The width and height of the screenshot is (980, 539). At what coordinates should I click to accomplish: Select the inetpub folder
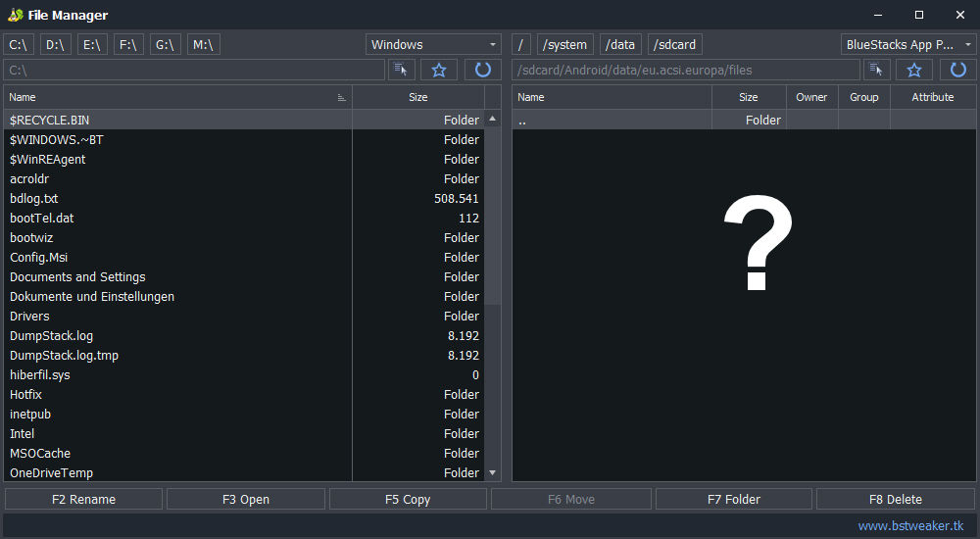(244, 414)
